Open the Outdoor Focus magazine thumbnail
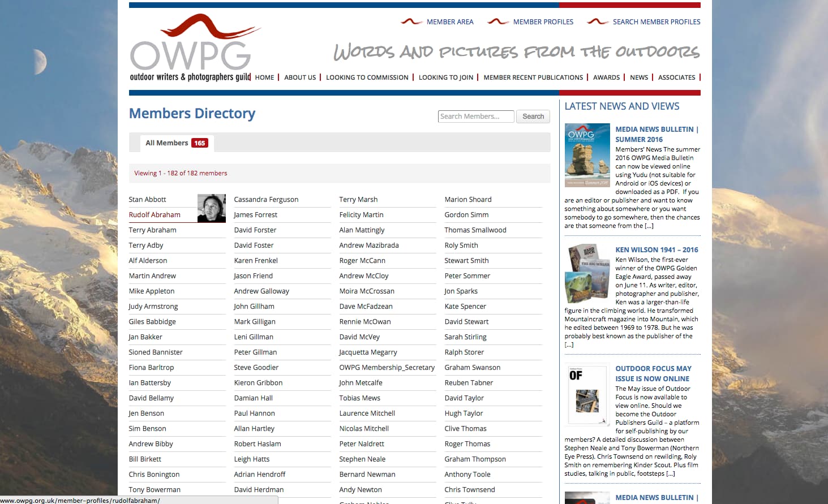Image resolution: width=828 pixels, height=504 pixels. 587,394
